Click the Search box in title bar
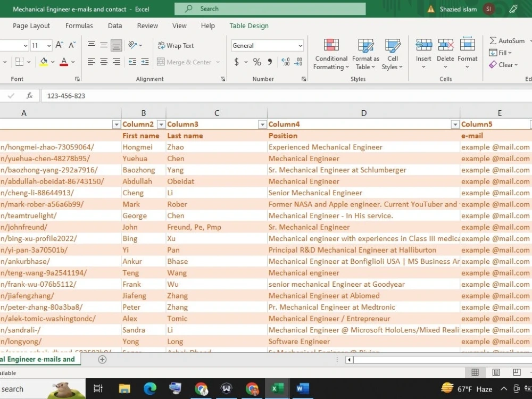 click(270, 9)
